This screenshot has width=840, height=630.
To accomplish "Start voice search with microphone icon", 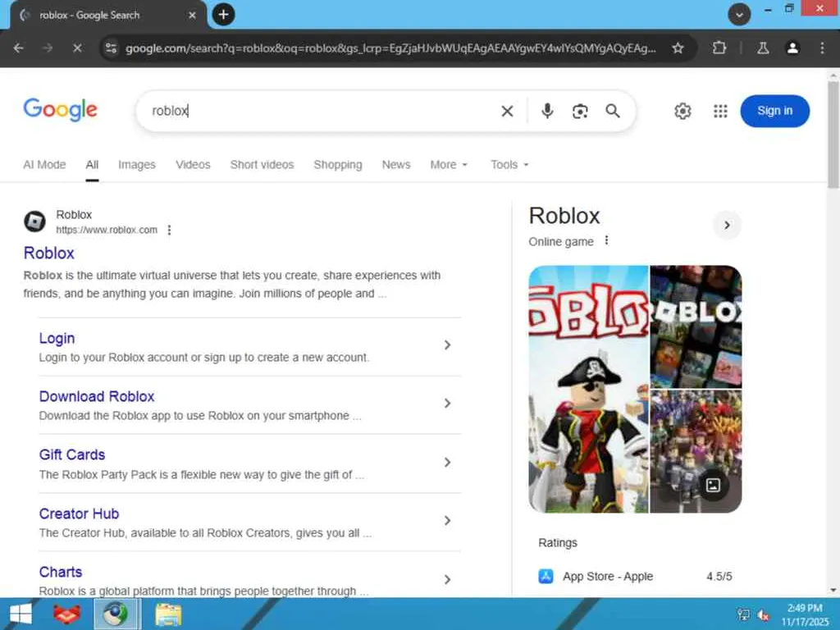I will 547,111.
